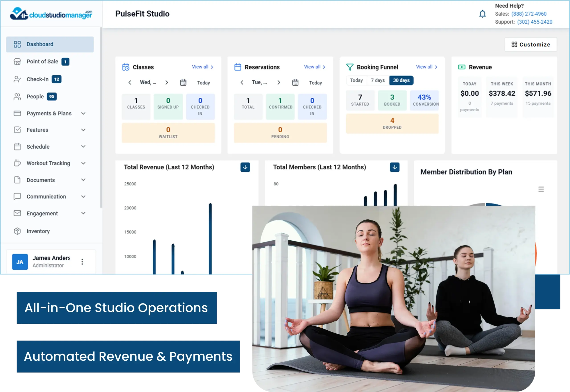
Task: Open the notifications bell icon
Action: click(482, 14)
